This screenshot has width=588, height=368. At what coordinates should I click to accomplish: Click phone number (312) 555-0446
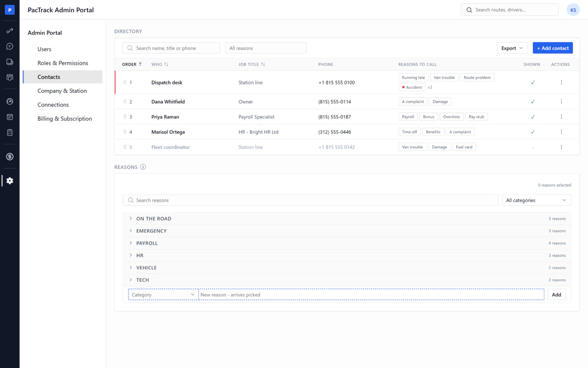click(x=335, y=132)
